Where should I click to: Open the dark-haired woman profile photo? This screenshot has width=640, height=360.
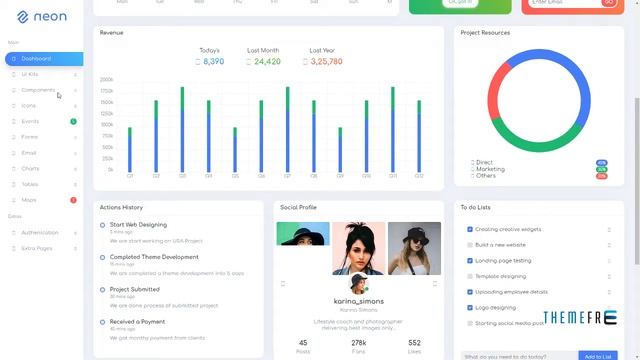point(358,248)
